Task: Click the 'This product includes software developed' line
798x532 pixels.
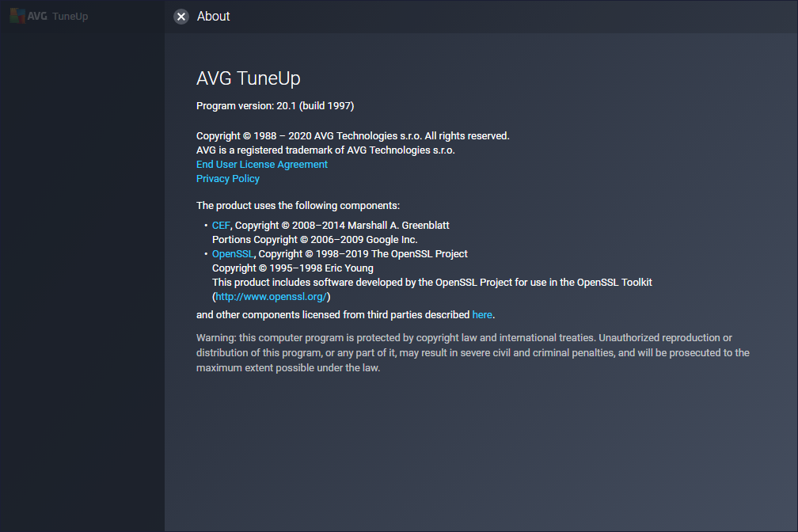Action: [x=432, y=282]
